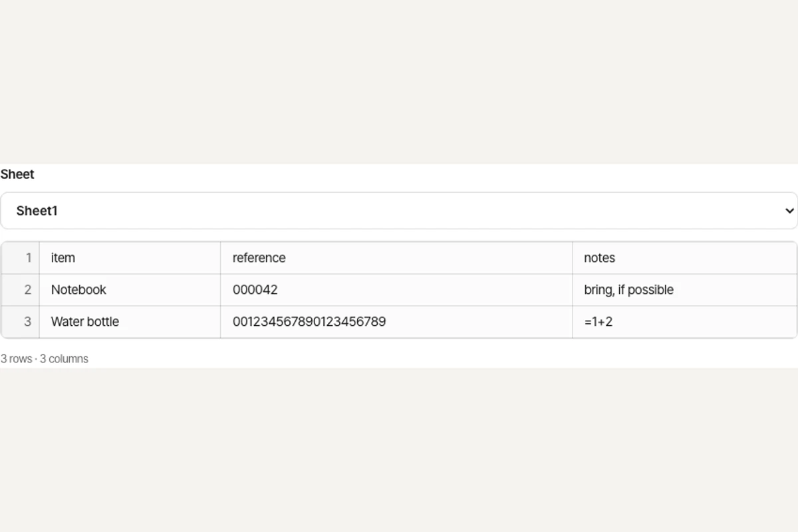The height and width of the screenshot is (532, 798).
Task: Click the Notebook cell
Action: point(130,290)
